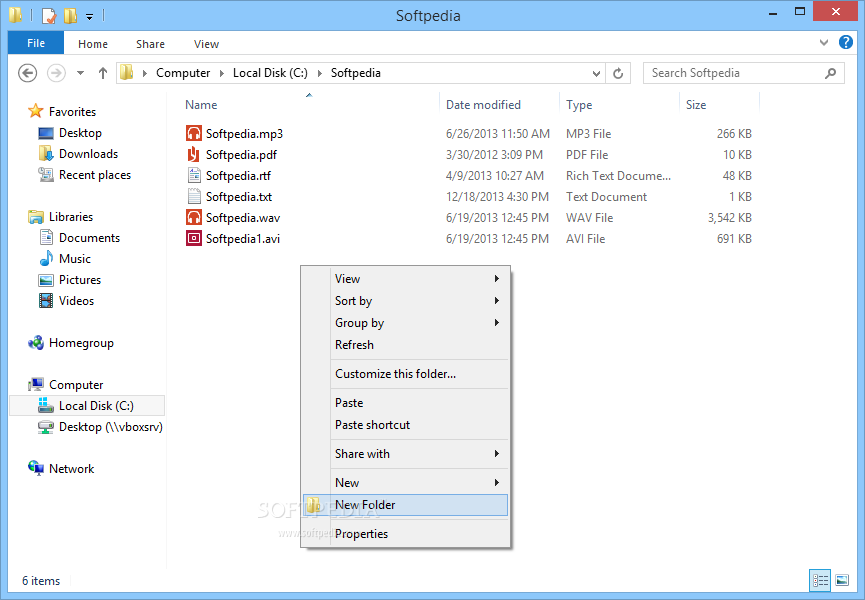Select the Softpedia.pdf file icon

coord(194,154)
